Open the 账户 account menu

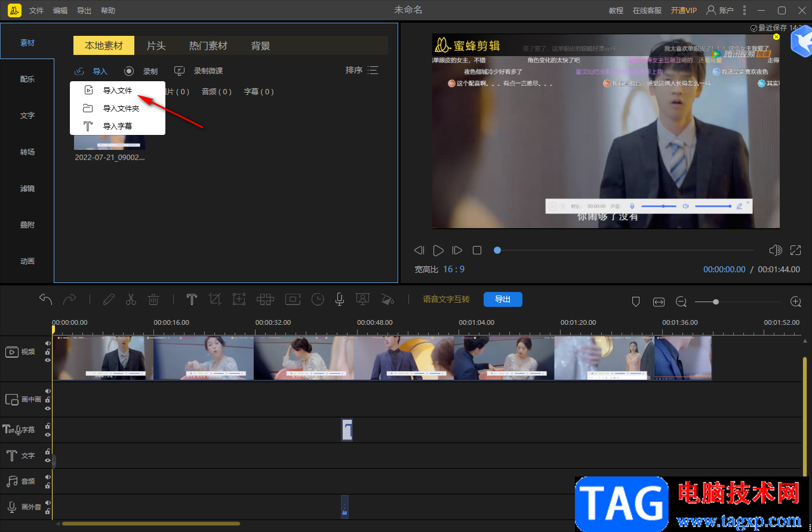(720, 10)
